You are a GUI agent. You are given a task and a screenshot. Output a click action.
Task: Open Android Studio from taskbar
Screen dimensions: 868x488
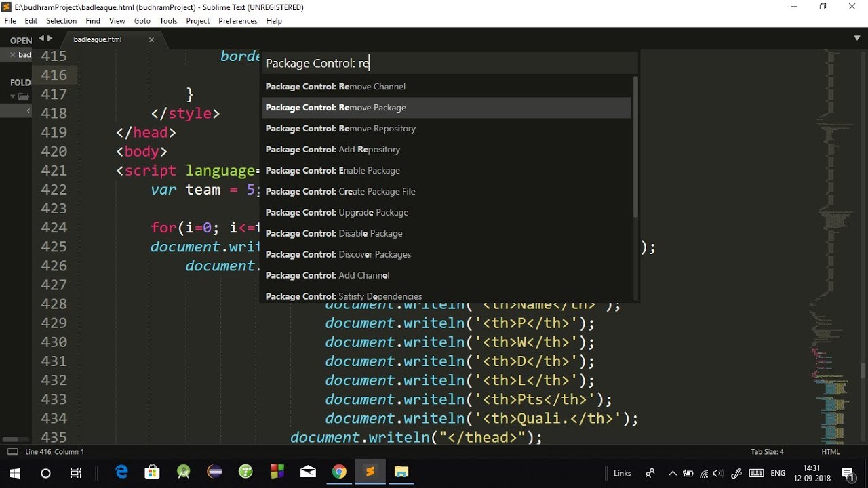[x=184, y=472]
